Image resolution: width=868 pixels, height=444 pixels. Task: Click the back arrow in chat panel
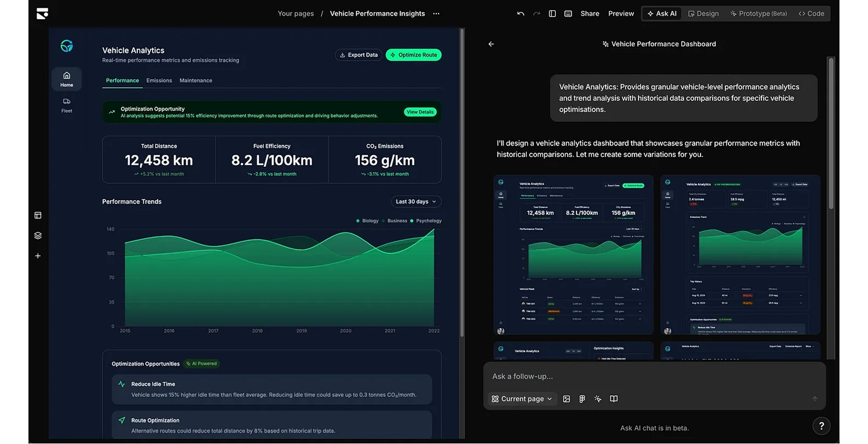[491, 44]
